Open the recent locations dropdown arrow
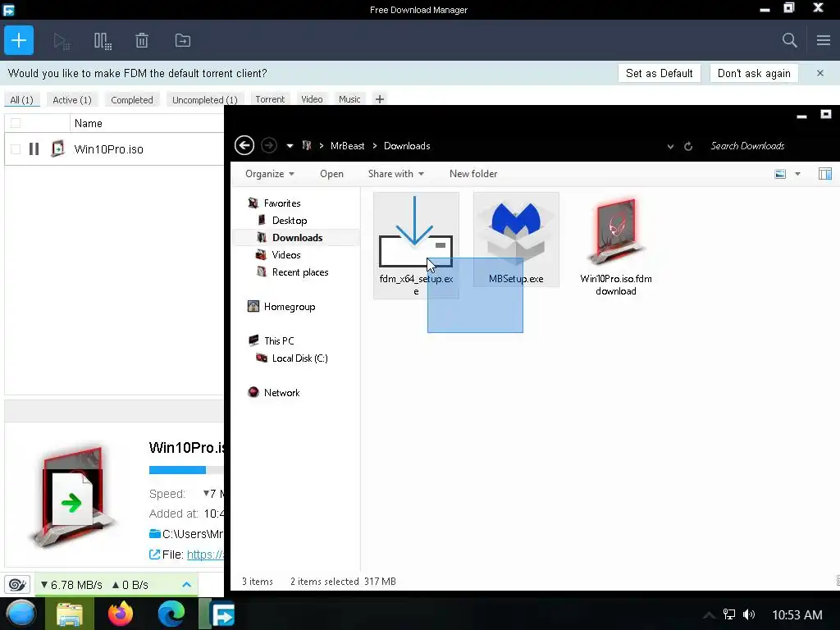840x630 pixels. click(290, 146)
